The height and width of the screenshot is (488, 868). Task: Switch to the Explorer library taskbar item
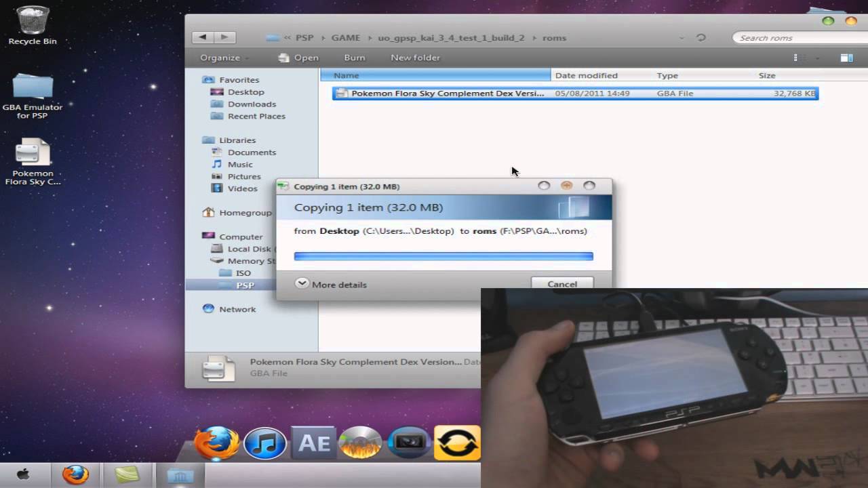(x=180, y=475)
